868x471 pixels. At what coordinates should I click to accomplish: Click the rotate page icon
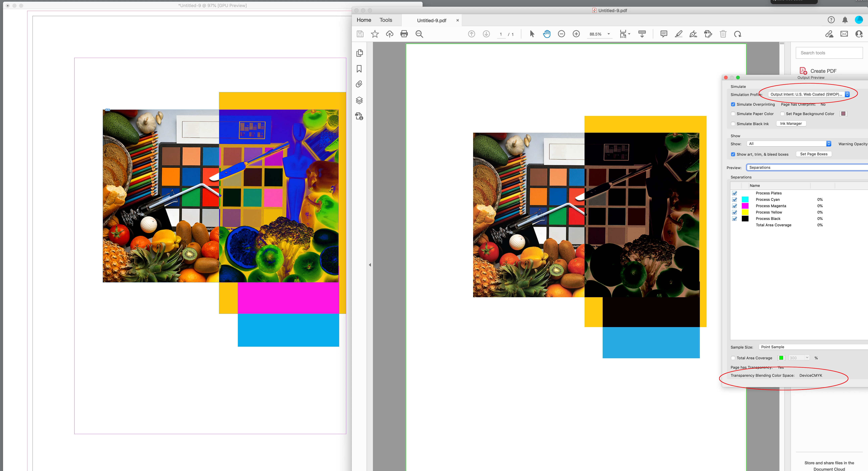click(738, 34)
